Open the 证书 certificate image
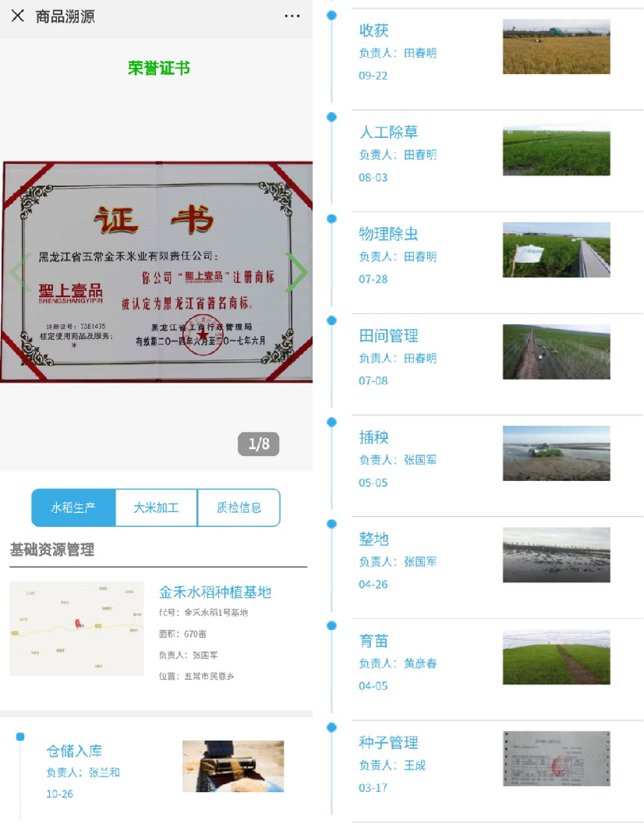The image size is (644, 824). point(157,272)
